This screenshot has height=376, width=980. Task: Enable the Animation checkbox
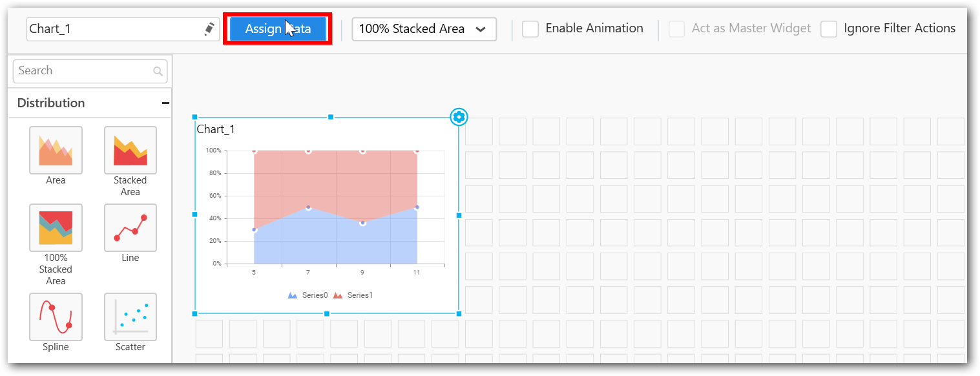click(x=530, y=29)
